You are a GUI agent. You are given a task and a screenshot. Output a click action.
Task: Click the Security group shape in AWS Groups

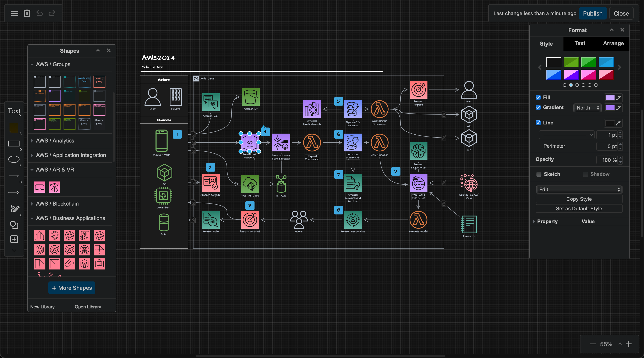tap(99, 82)
